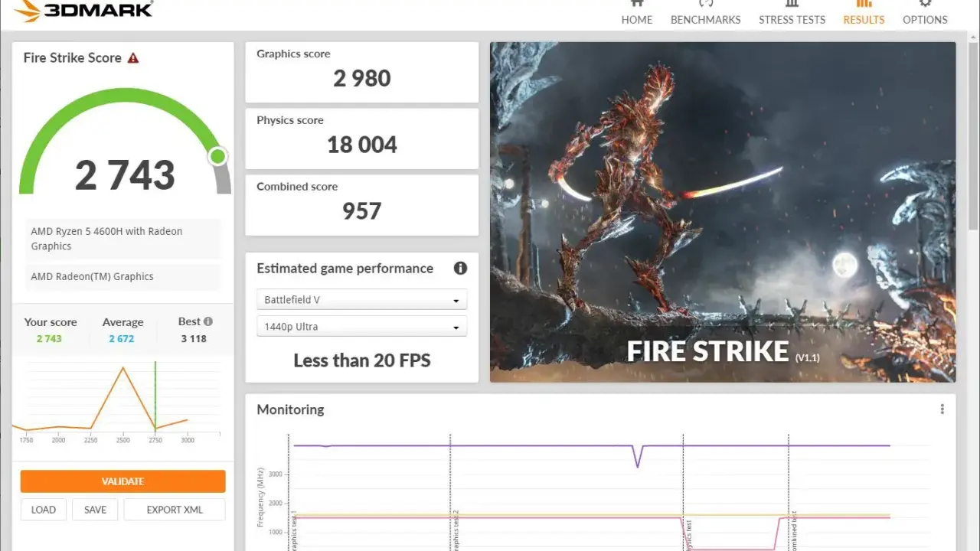Click the Fire Strike preview image
980x551 pixels.
(x=723, y=212)
